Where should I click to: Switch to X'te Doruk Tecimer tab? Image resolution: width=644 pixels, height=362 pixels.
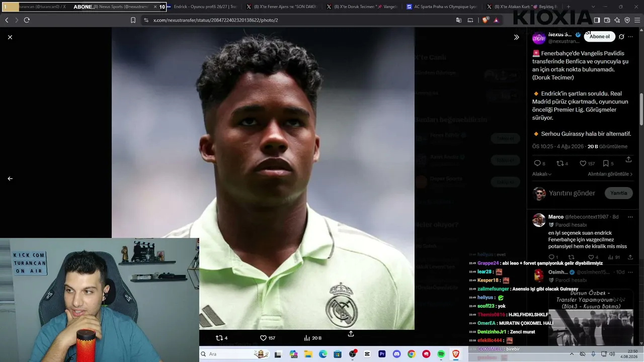pos(362,7)
